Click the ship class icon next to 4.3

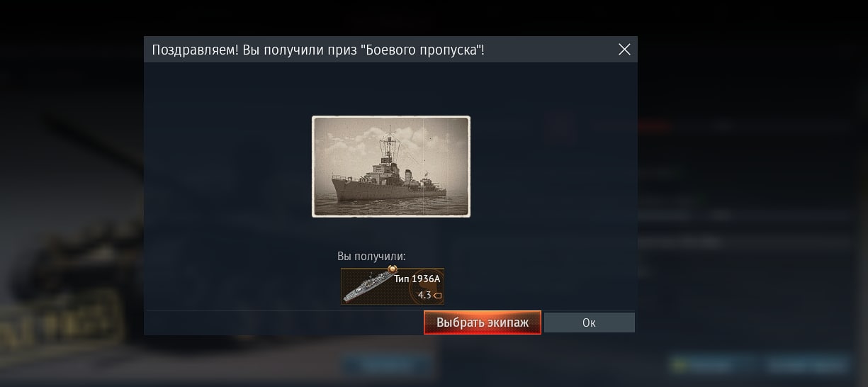coord(437,296)
